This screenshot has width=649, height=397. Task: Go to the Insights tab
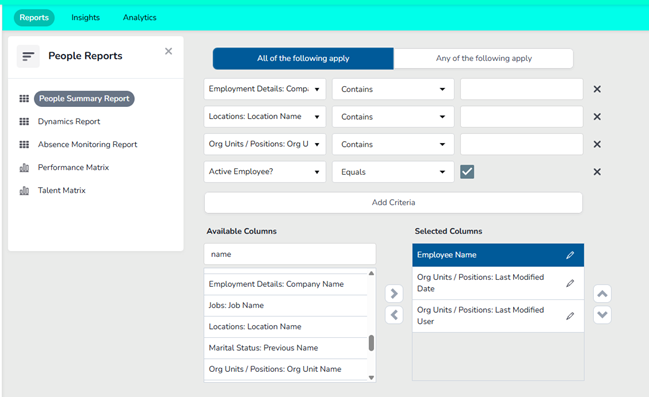85,17
